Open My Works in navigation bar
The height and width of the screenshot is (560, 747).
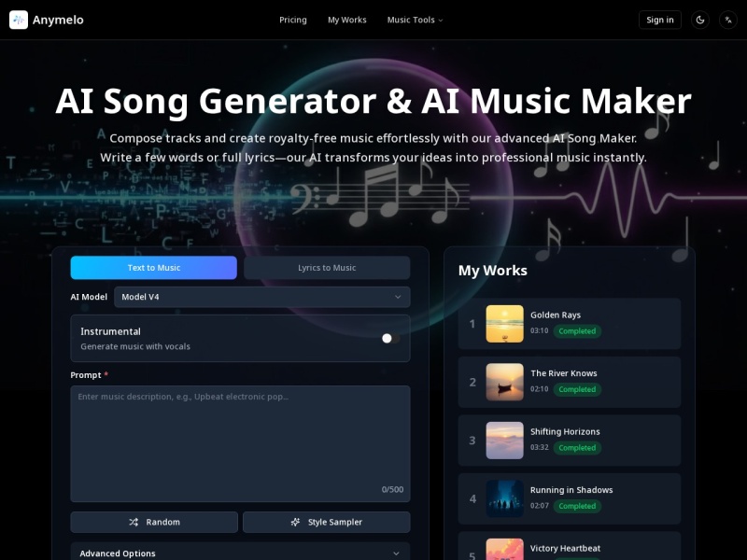coord(346,20)
